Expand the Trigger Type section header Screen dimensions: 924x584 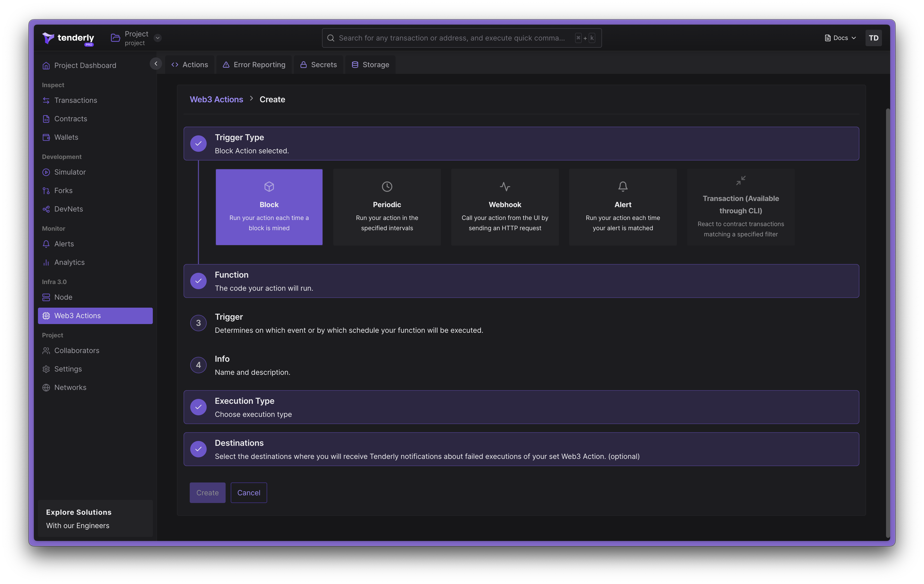pyautogui.click(x=521, y=144)
